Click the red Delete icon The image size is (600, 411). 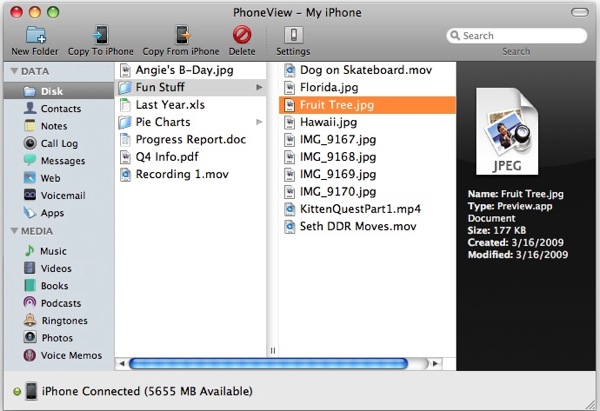(242, 35)
